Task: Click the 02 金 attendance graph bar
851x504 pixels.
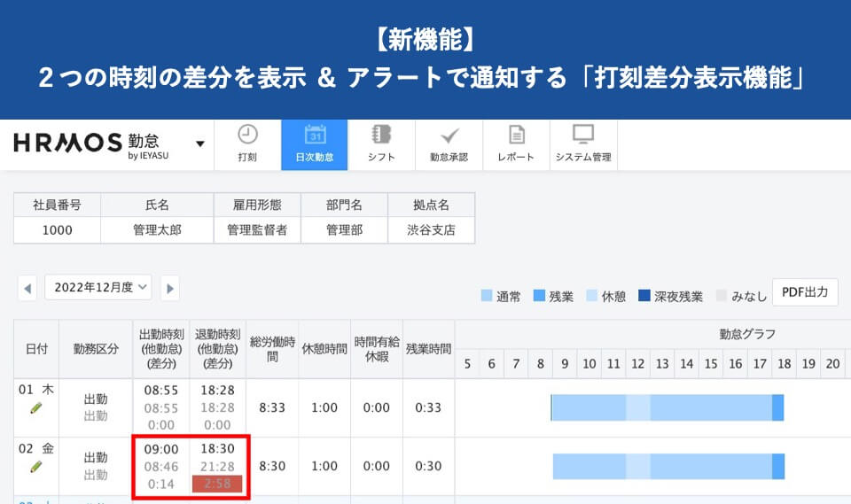Action: pyautogui.click(x=668, y=467)
